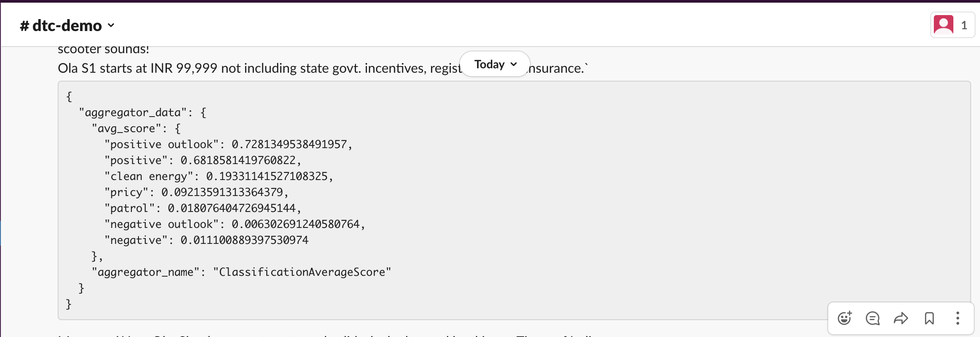Click the "aggregator_name" line in code

pyautogui.click(x=241, y=272)
